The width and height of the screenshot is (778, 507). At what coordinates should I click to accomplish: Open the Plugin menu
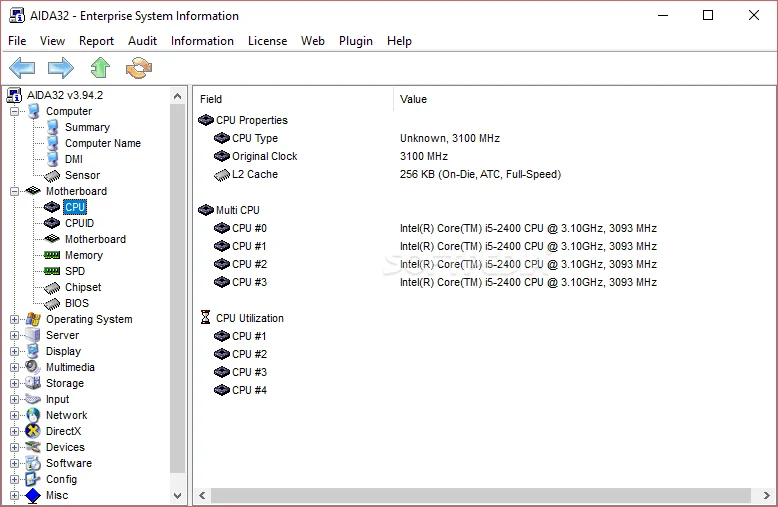coord(356,41)
